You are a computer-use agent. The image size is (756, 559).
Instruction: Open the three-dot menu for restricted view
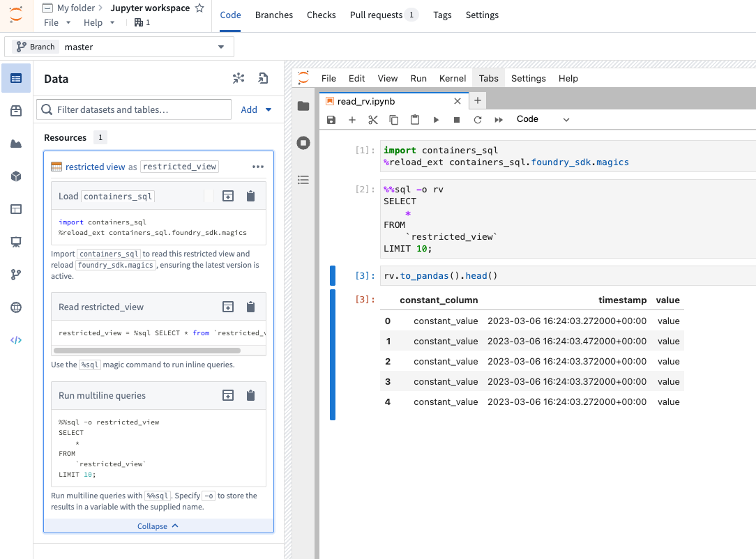point(258,167)
